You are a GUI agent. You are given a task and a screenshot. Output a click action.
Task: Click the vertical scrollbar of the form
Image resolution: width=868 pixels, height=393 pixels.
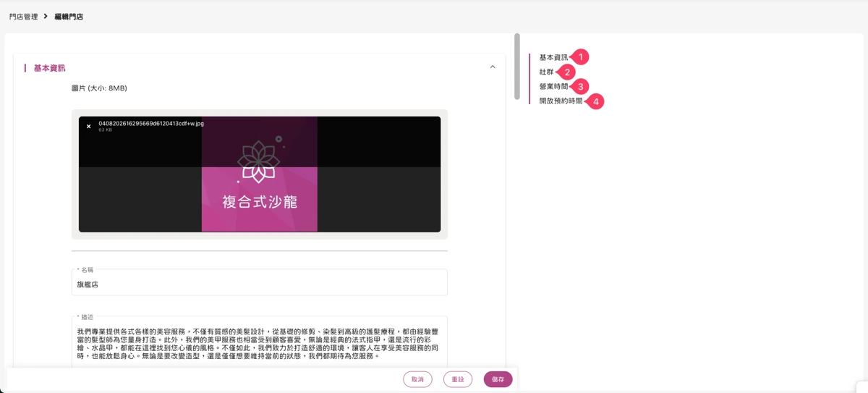point(517,67)
